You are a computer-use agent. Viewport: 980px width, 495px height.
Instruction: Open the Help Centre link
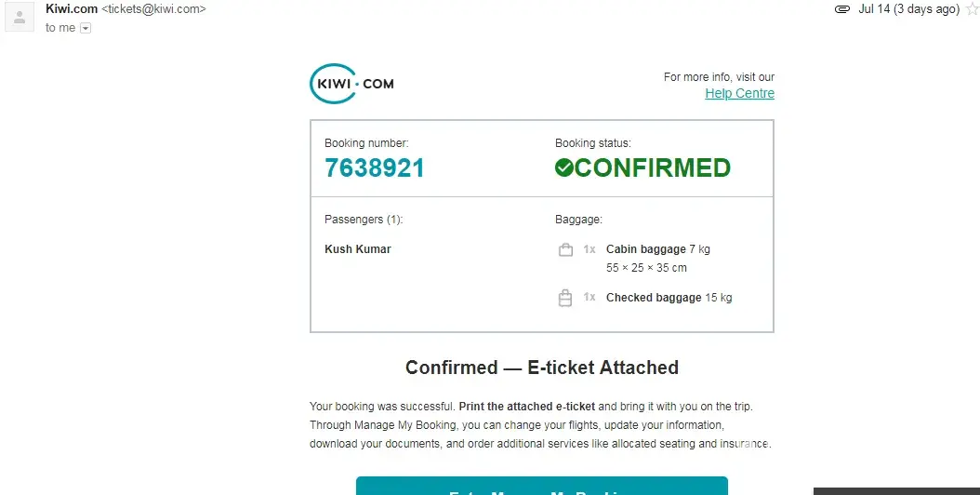point(739,93)
